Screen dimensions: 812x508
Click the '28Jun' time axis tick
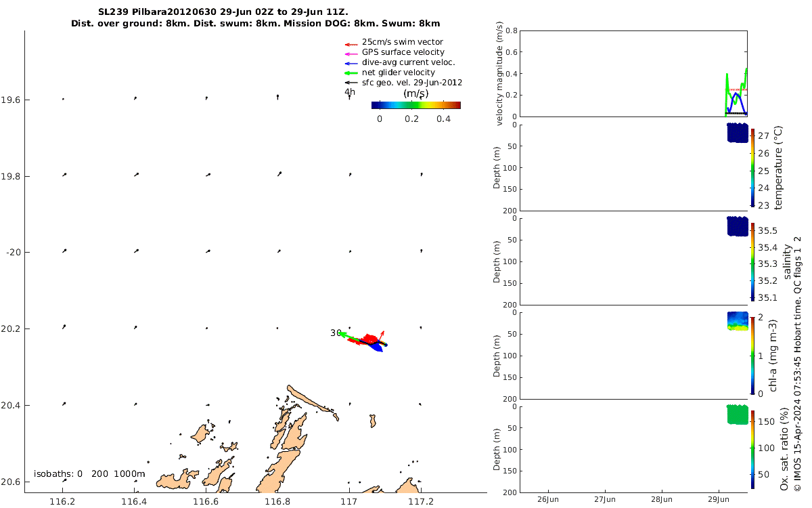pyautogui.click(x=661, y=500)
